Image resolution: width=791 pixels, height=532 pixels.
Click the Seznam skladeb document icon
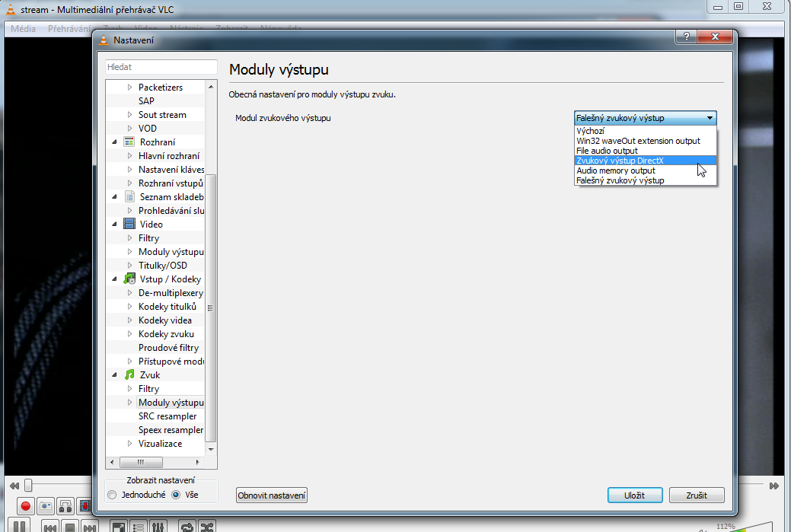pyautogui.click(x=129, y=196)
